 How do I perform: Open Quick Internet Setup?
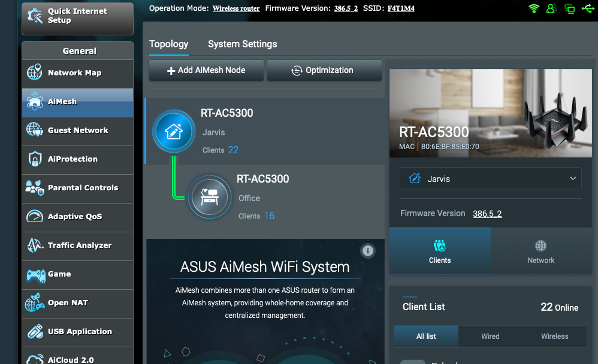77,19
